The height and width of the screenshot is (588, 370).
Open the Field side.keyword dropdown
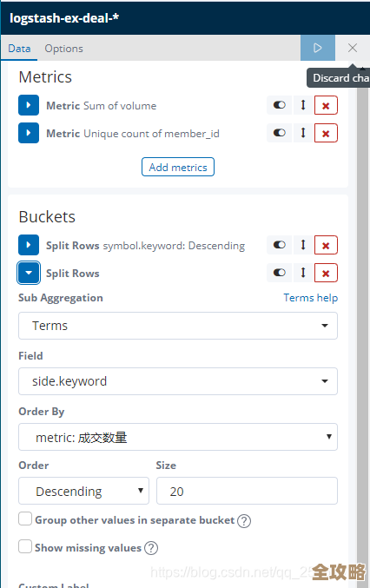pyautogui.click(x=178, y=381)
